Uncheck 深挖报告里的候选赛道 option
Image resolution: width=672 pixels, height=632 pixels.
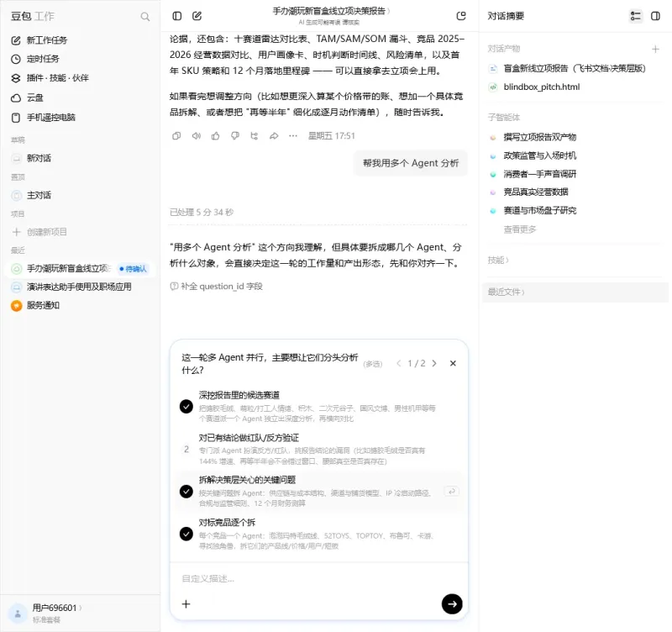[186, 406]
